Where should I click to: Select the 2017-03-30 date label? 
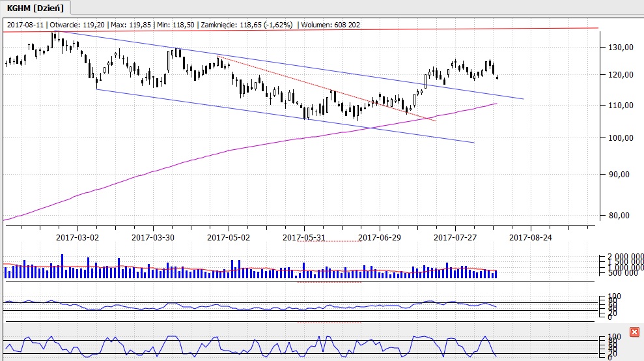pyautogui.click(x=153, y=238)
